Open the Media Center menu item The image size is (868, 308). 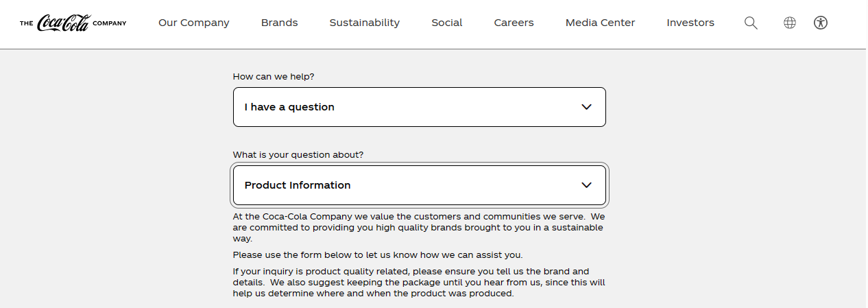[600, 23]
